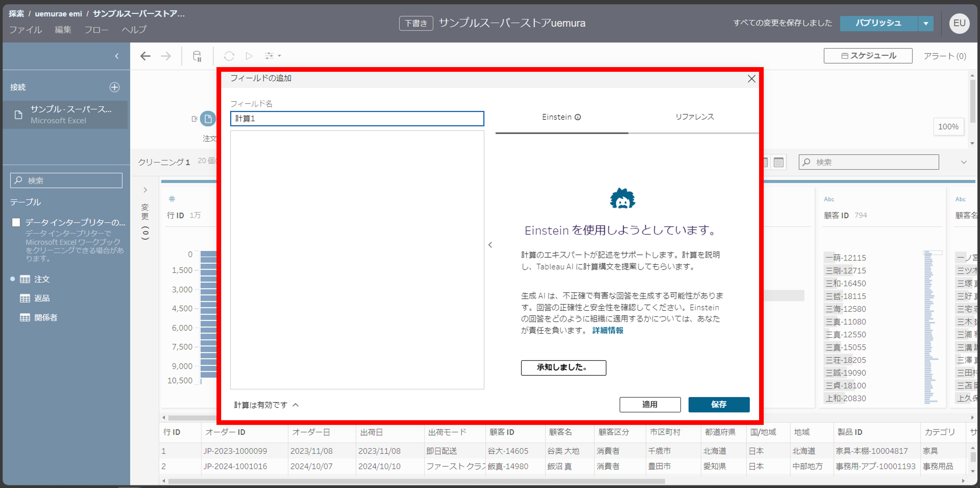Click the redo forward arrow in toolbar
980x488 pixels.
166,56
